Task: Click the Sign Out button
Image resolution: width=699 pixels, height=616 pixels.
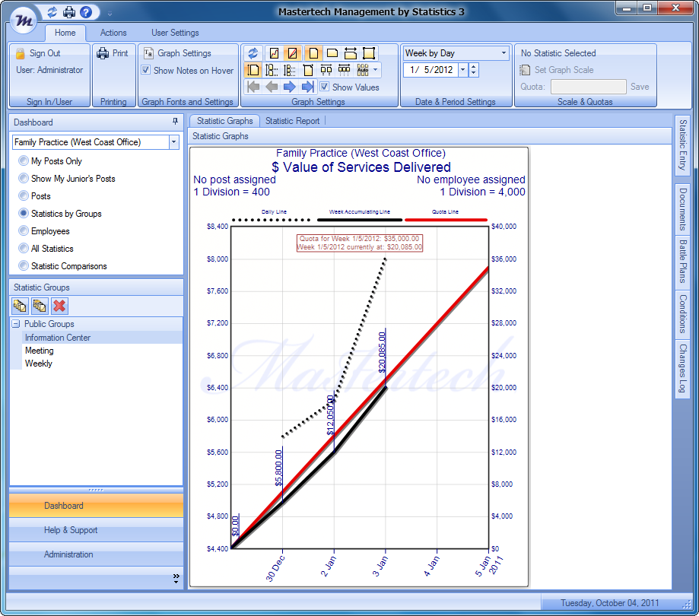Action: pos(40,53)
